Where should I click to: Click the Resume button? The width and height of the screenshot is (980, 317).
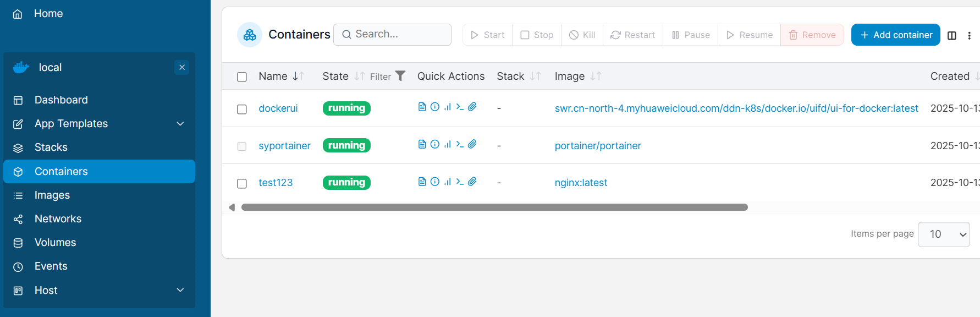pos(749,35)
